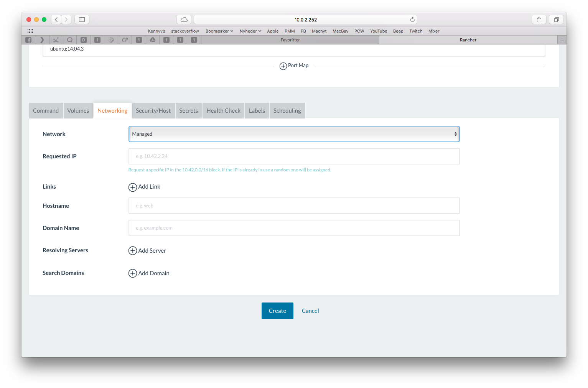The height and width of the screenshot is (388, 588).
Task: Open the CP pinned tab
Action: (125, 40)
